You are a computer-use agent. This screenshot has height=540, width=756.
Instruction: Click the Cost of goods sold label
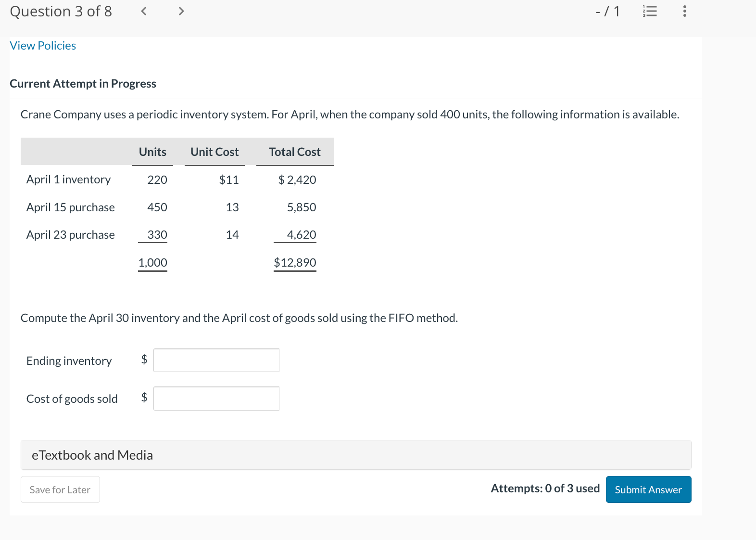pos(72,399)
